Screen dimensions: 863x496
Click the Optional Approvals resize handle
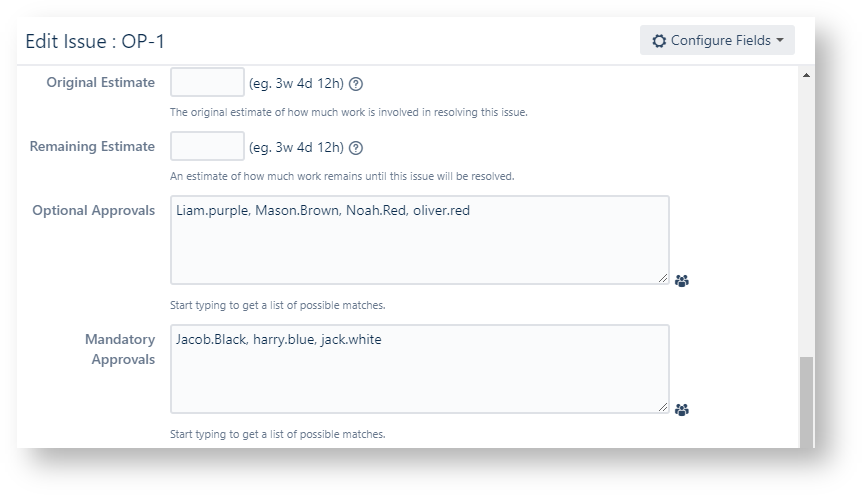coord(663,278)
